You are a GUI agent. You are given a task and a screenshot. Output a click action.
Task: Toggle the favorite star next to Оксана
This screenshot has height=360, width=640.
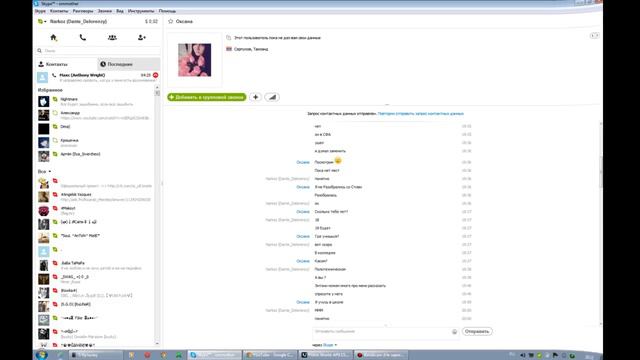tap(171, 21)
